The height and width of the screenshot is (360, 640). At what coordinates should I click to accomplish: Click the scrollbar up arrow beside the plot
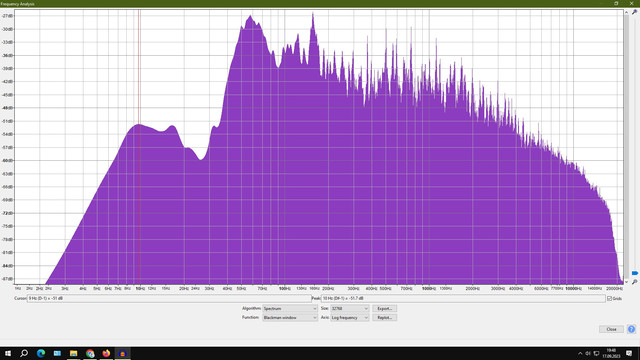[x=626, y=12]
